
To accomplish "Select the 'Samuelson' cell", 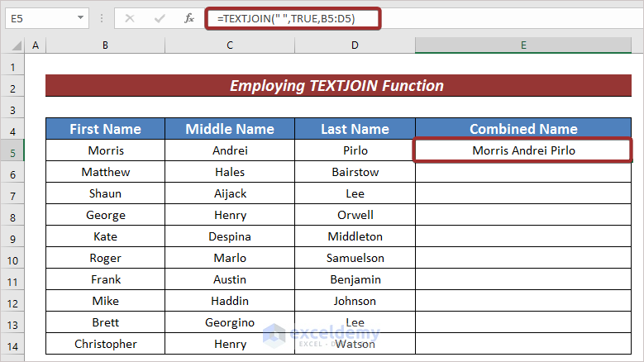I will coord(355,258).
